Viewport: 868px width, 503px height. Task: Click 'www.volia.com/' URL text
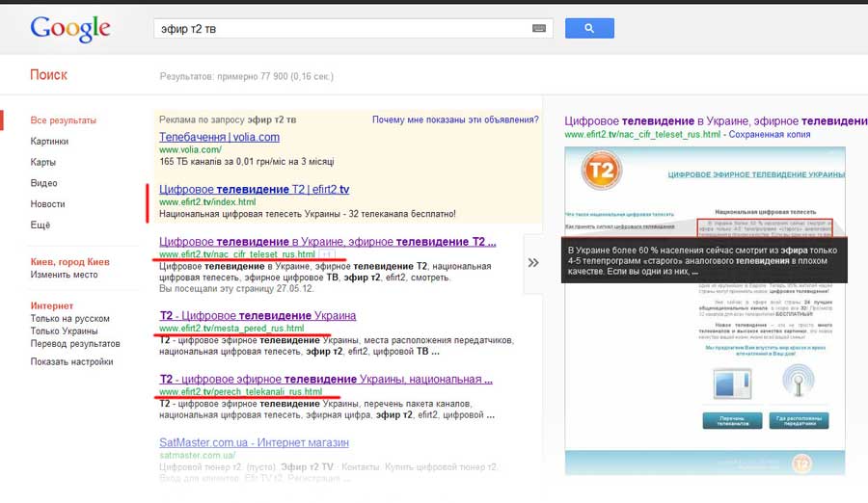pyautogui.click(x=190, y=149)
